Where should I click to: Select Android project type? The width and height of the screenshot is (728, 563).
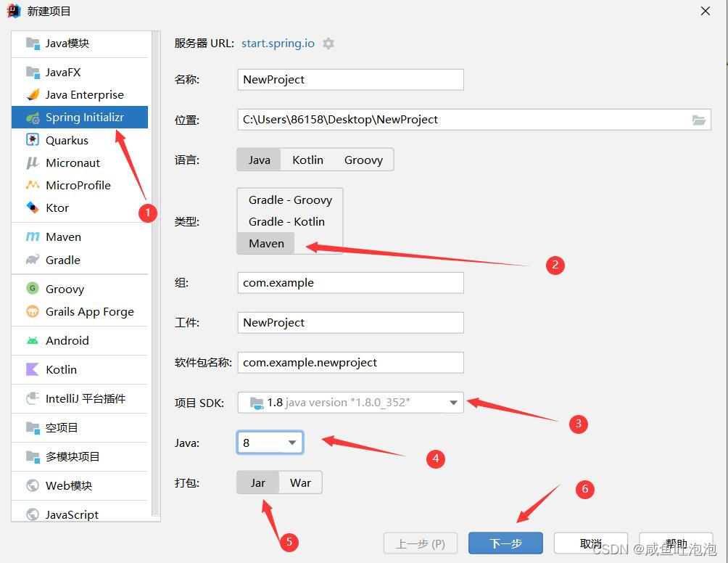point(80,340)
